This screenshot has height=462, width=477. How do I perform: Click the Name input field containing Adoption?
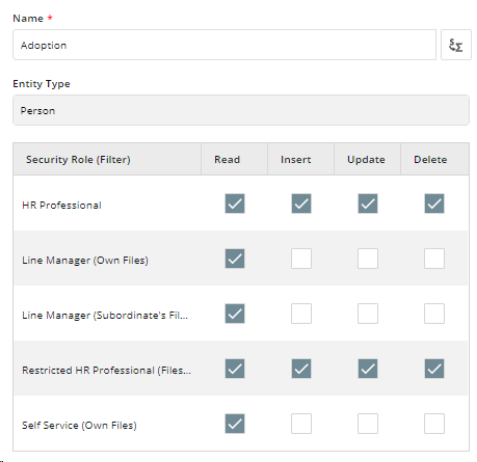[224, 45]
